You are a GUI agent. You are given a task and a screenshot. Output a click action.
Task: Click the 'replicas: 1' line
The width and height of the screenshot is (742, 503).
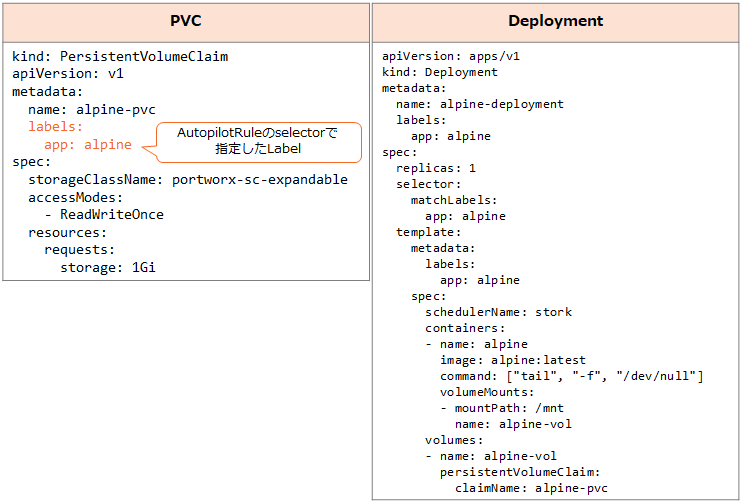[x=436, y=168]
